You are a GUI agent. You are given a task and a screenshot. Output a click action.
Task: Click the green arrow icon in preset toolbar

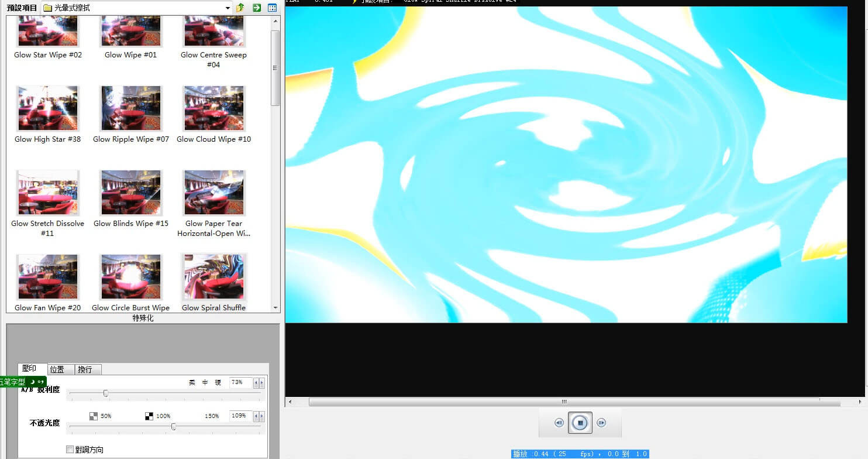pos(257,8)
